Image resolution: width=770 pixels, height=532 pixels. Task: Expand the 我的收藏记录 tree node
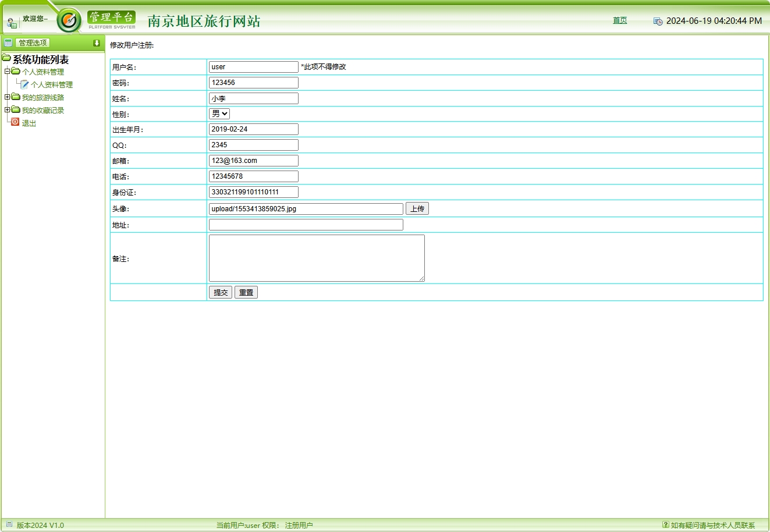7,110
